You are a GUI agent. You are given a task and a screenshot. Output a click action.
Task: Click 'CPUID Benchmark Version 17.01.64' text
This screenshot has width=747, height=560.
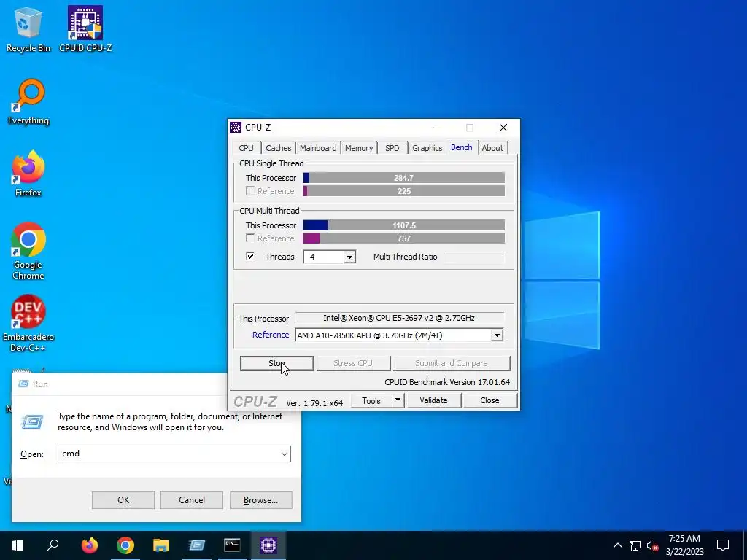tap(447, 382)
